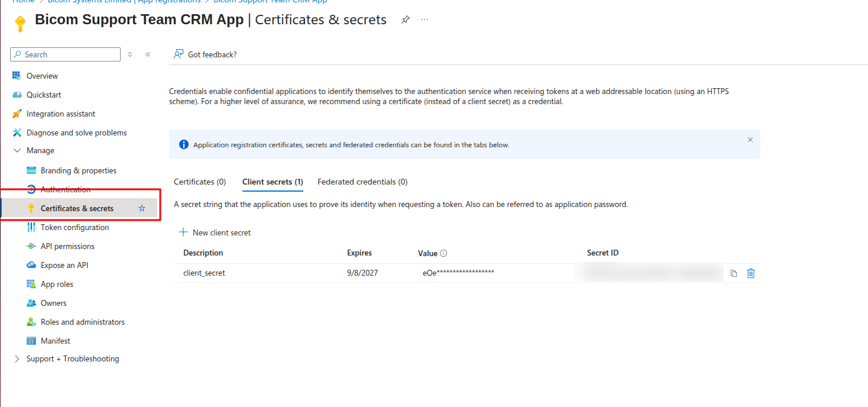
Task: Open Branding & properties page
Action: click(x=79, y=170)
